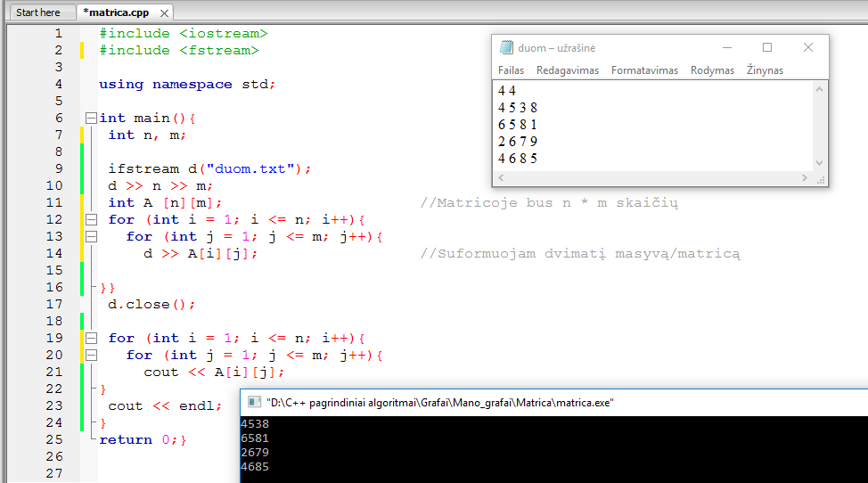Click the comment "//Suformuojam dvimatį masyvą/matricą"

(579, 253)
